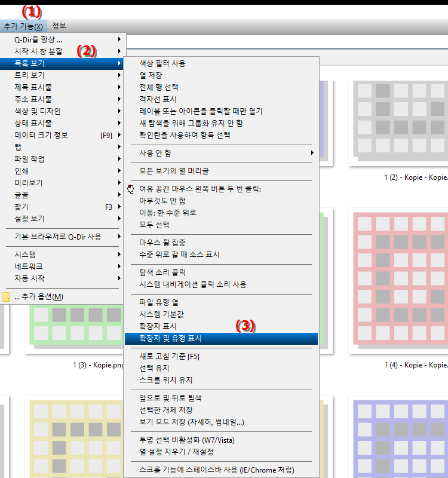Toggle the 열 저장 option
This screenshot has height=478, width=448.
pyautogui.click(x=221, y=75)
